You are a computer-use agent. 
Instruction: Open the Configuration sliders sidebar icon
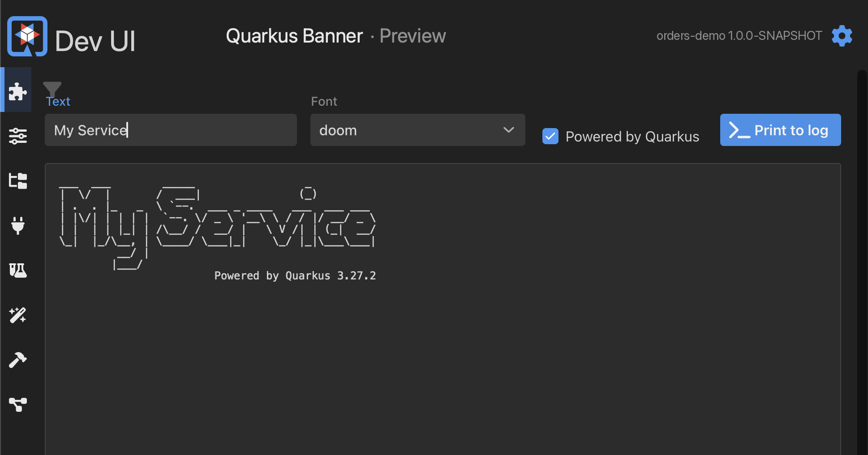[x=18, y=136]
